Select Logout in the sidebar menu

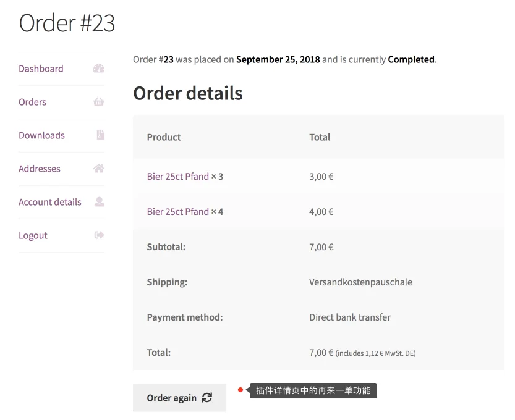pyautogui.click(x=33, y=235)
